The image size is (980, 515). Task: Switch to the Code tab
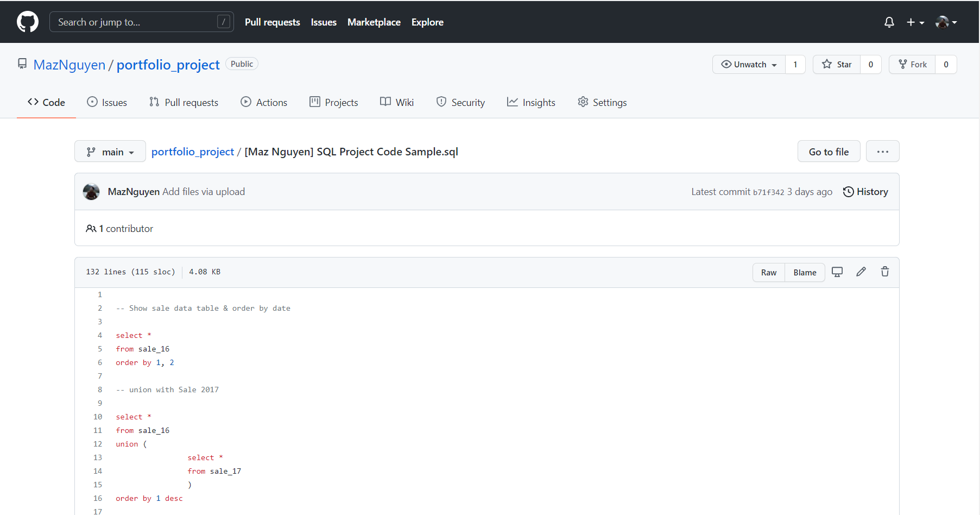pyautogui.click(x=46, y=102)
